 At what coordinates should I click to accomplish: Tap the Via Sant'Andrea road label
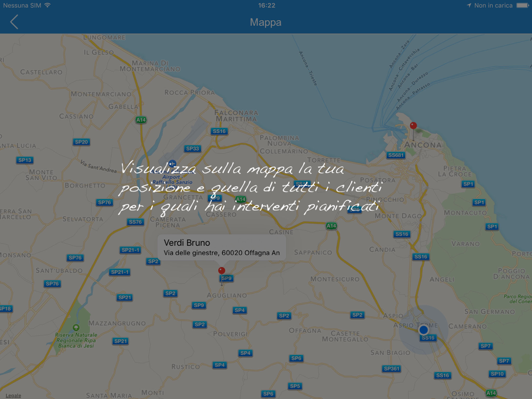tap(98, 166)
